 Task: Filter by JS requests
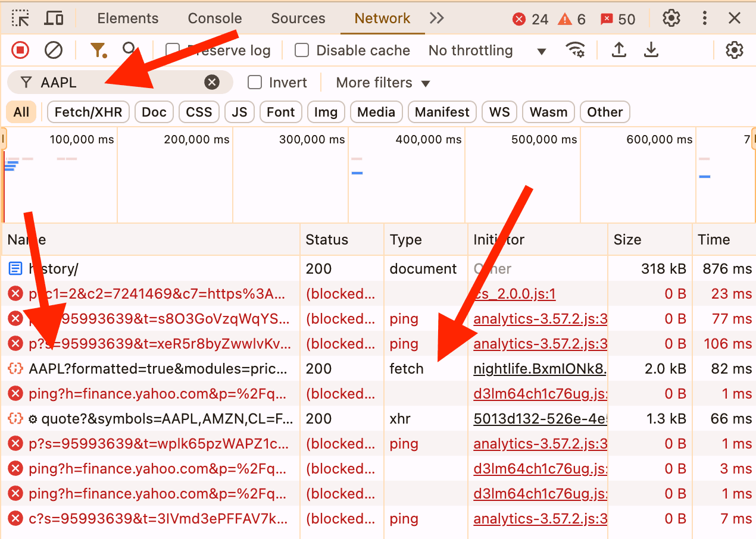(239, 112)
